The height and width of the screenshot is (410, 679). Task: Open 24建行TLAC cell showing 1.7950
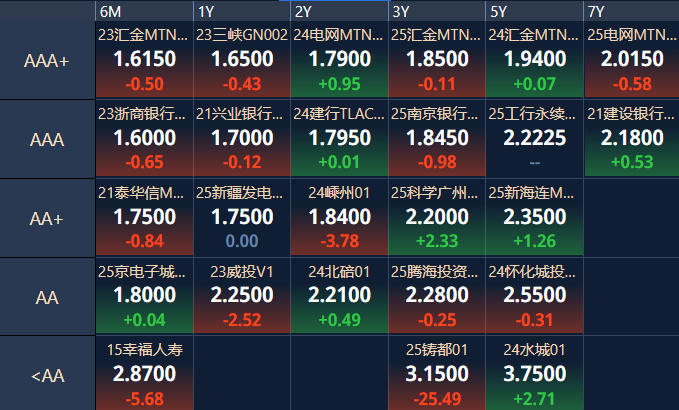click(x=339, y=138)
